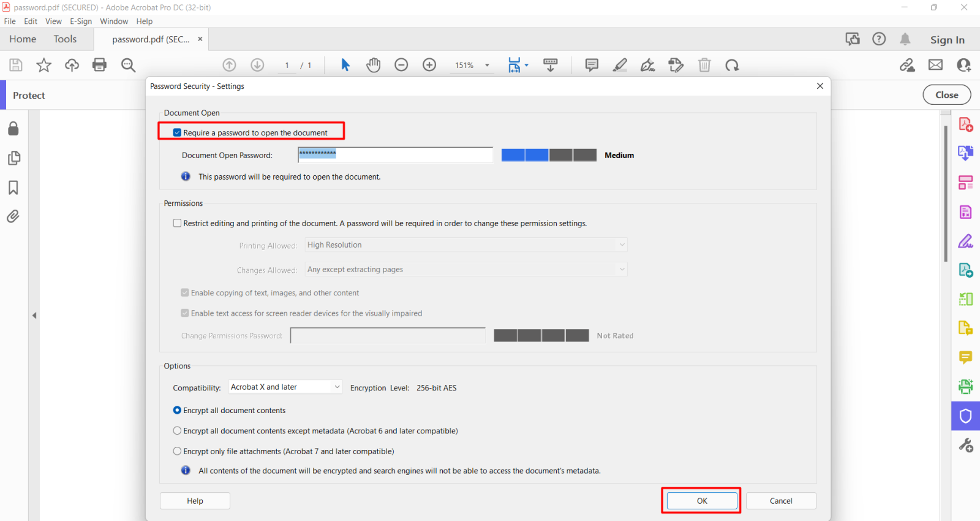This screenshot has width=980, height=521.
Task: Click the upload to cloud icon
Action: pyautogui.click(x=72, y=65)
